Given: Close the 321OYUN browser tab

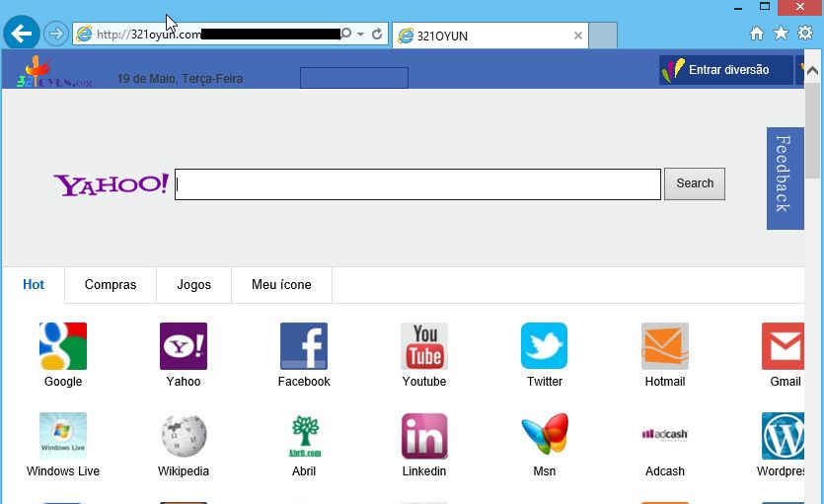Looking at the screenshot, I should coord(578,36).
